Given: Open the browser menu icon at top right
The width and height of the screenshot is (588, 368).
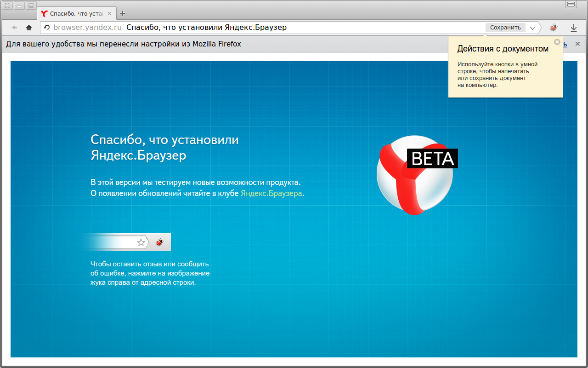Looking at the screenshot, I should click(571, 5).
